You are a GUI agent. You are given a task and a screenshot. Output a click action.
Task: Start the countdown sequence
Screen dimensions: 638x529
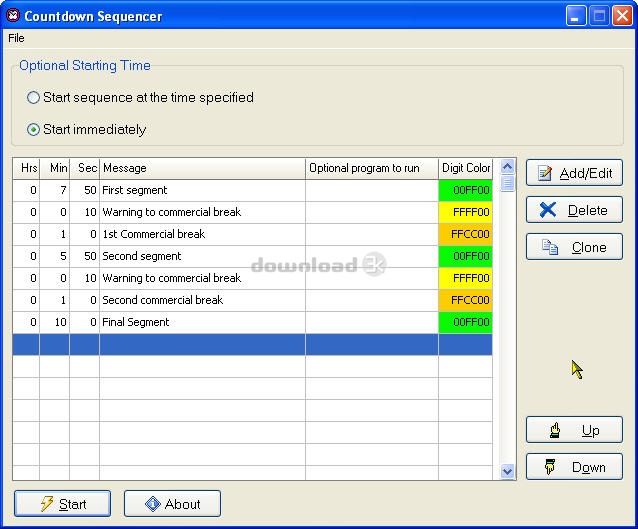(62, 504)
